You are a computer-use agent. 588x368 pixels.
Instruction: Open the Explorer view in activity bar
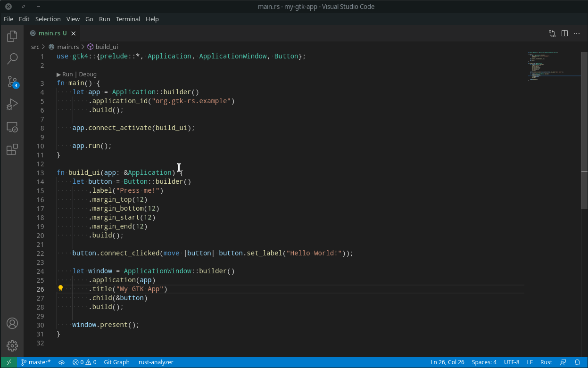coord(12,36)
